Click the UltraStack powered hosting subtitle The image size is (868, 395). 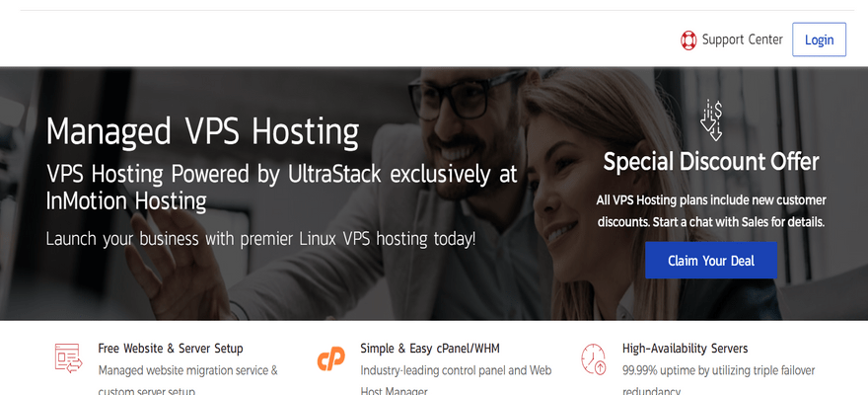click(281, 188)
